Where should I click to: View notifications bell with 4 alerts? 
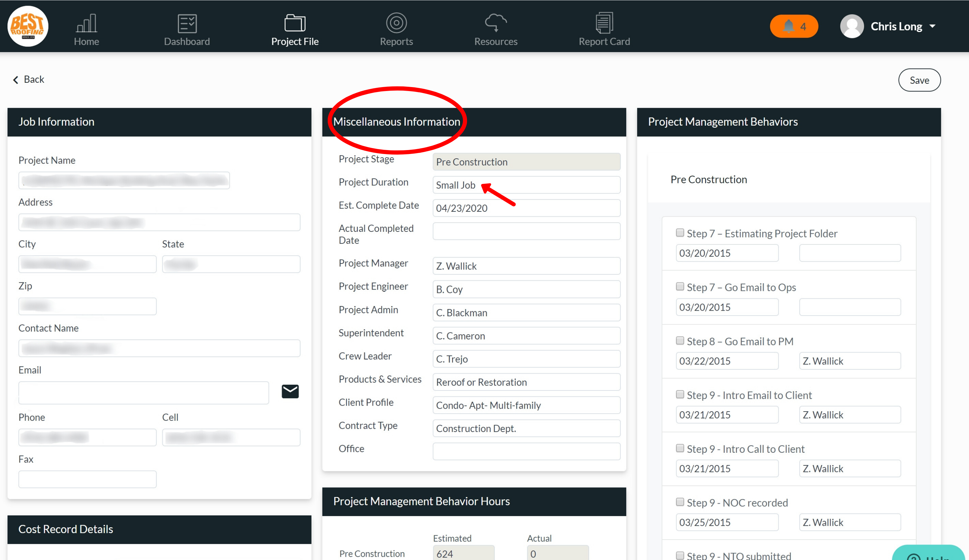pos(794,26)
